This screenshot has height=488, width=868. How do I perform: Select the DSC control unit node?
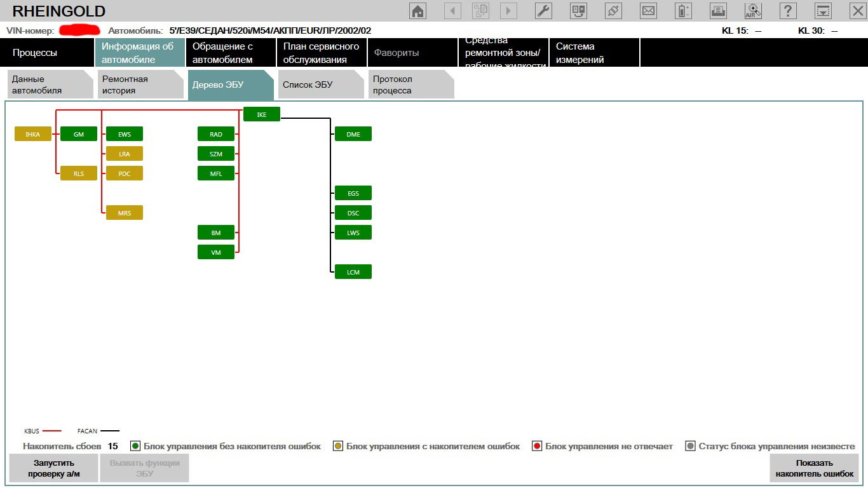coord(353,213)
